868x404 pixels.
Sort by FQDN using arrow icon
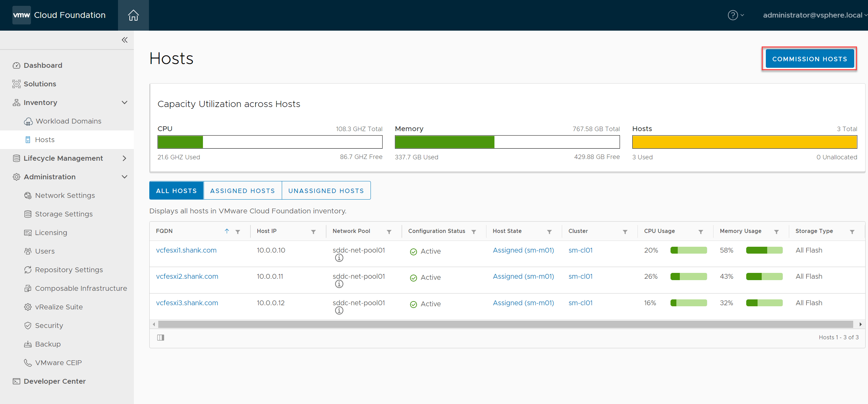click(x=227, y=231)
